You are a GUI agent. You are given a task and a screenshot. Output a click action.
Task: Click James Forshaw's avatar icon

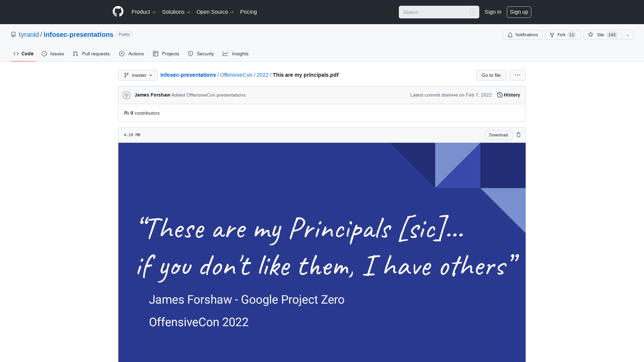126,95
